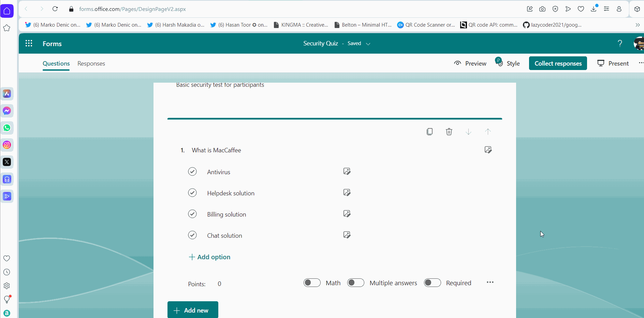Mark Antivirus as the correct answer
Viewport: 644px width, 318px height.
point(192,171)
